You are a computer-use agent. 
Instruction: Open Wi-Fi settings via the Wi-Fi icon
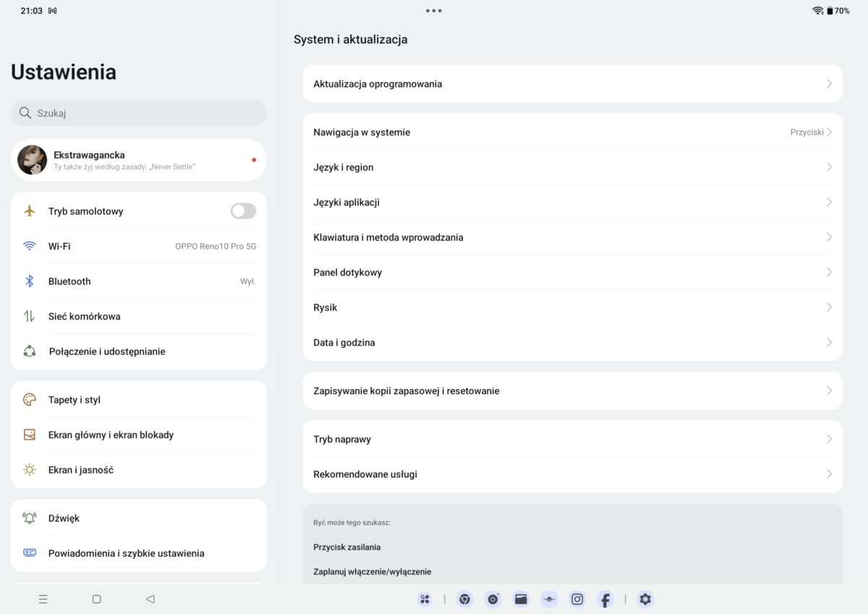click(29, 246)
